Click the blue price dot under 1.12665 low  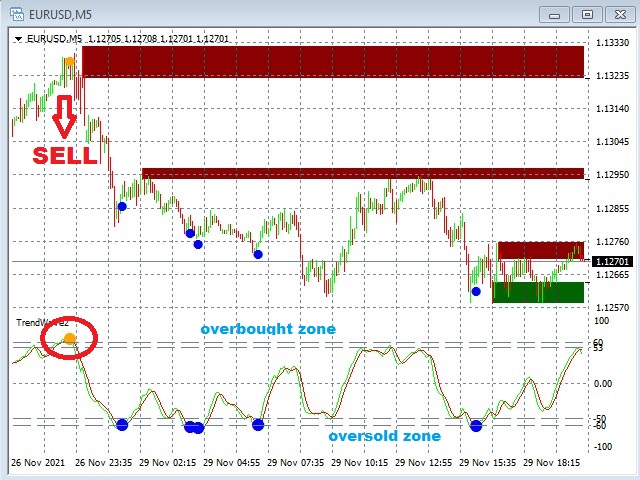point(476,291)
